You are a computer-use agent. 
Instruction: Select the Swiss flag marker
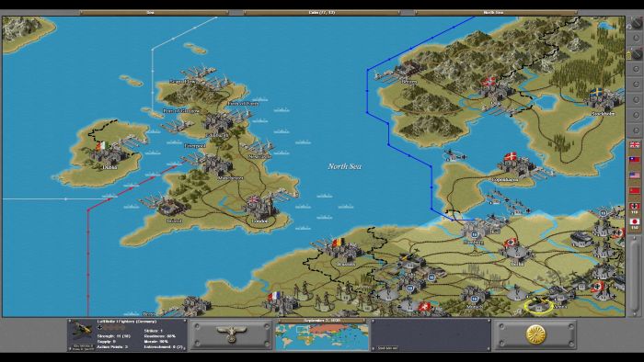pos(425,306)
